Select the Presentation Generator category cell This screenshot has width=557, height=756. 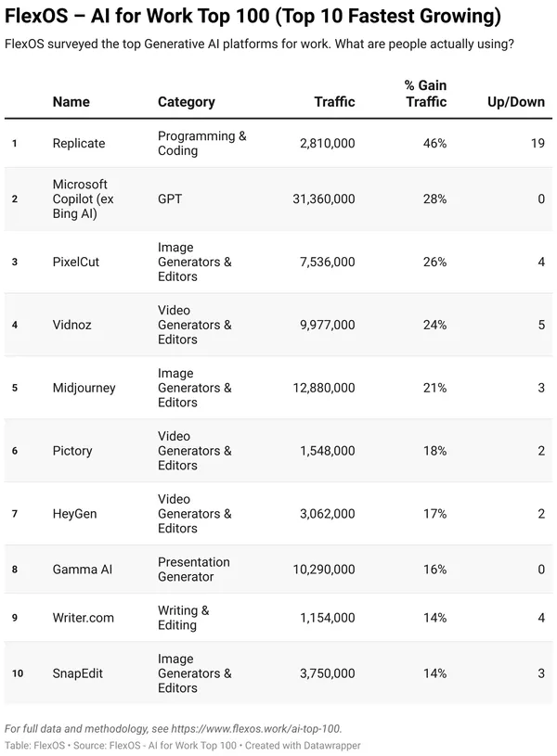click(194, 570)
